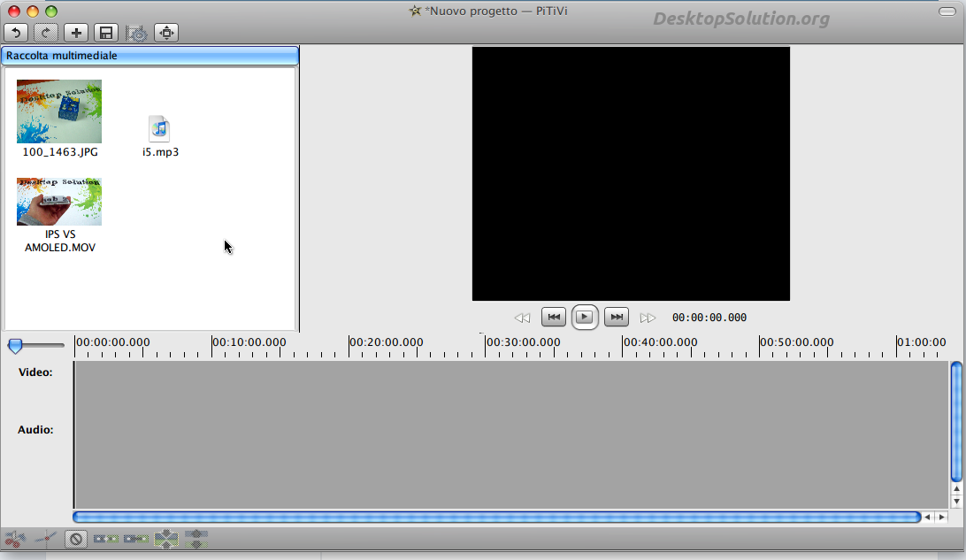Viewport: 966px width, 560px height.
Task: Jump to the start of timeline
Action: [553, 317]
